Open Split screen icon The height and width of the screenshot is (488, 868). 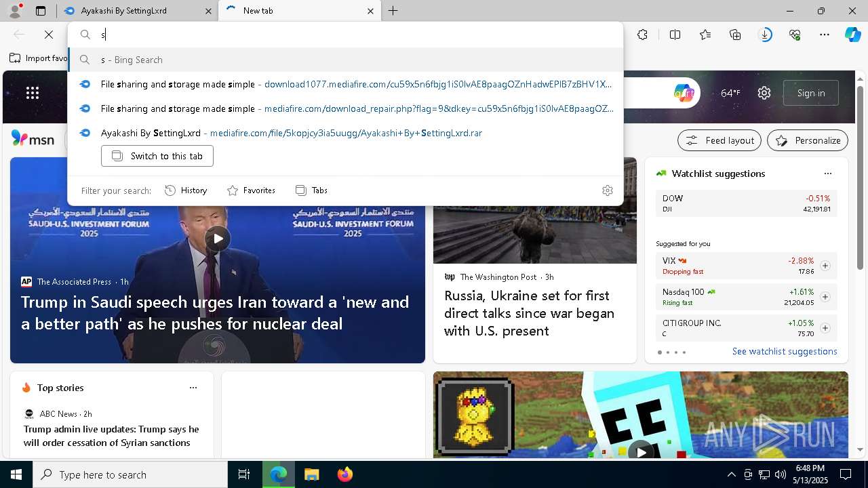675,35
